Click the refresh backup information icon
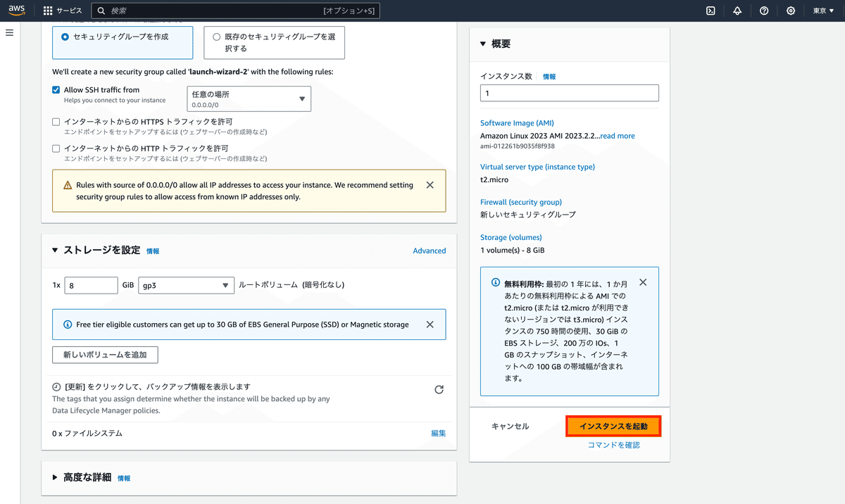 (x=439, y=389)
